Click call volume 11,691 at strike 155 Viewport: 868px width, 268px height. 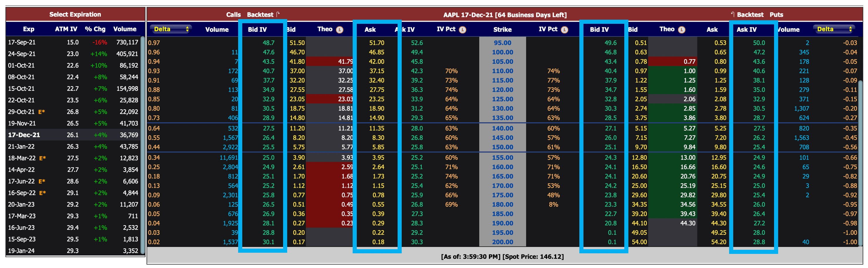coord(228,158)
